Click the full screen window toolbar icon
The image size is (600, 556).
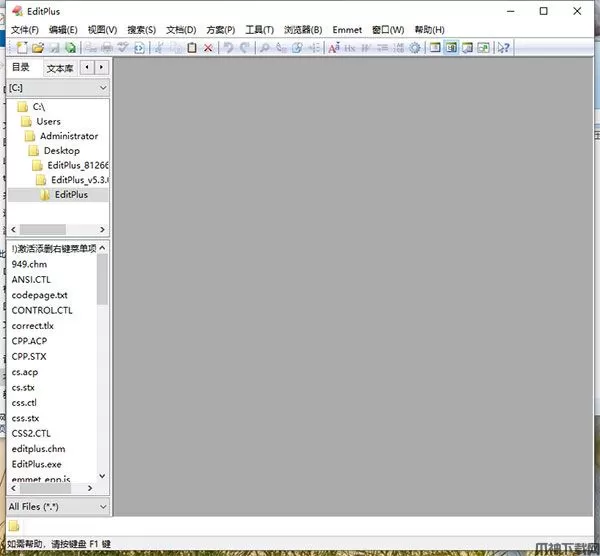[x=484, y=48]
